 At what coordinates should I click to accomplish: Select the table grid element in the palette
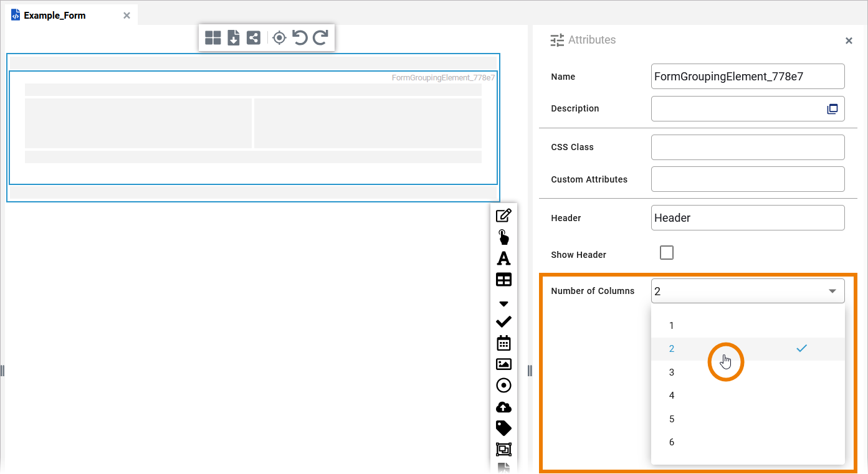click(503, 280)
